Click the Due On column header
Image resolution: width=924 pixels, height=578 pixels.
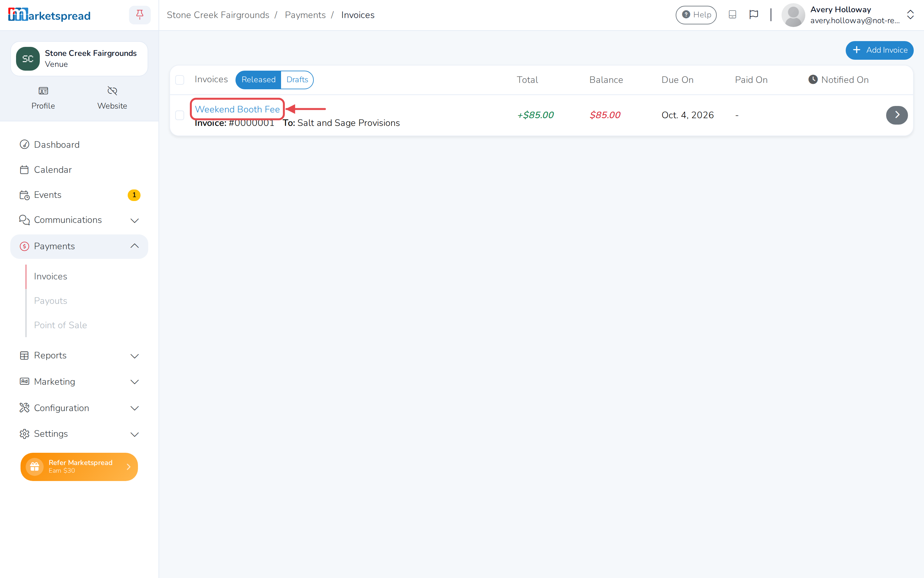[x=677, y=80]
